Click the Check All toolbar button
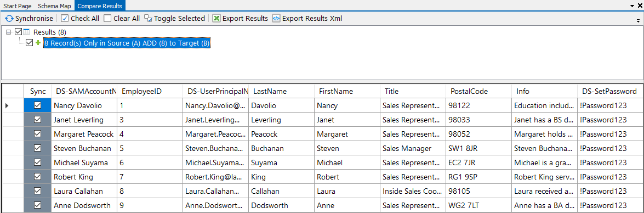Viewport: 644px width, 213px height. point(80,19)
